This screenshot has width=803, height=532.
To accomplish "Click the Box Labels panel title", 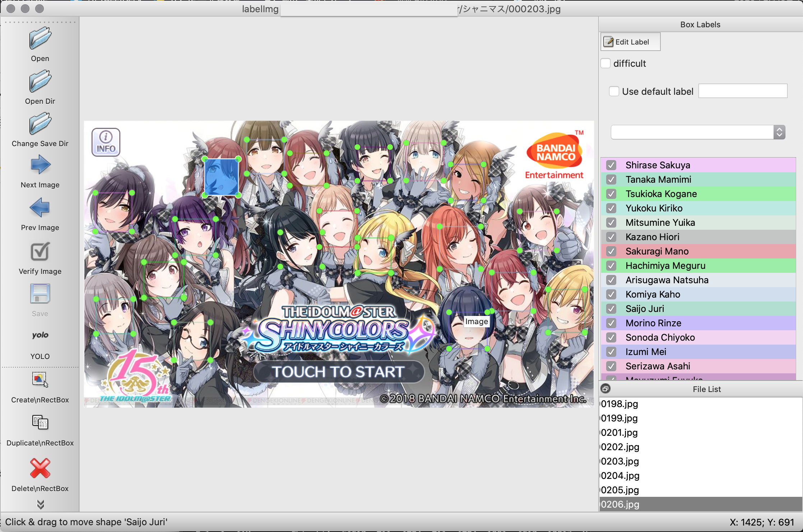I will coord(700,24).
